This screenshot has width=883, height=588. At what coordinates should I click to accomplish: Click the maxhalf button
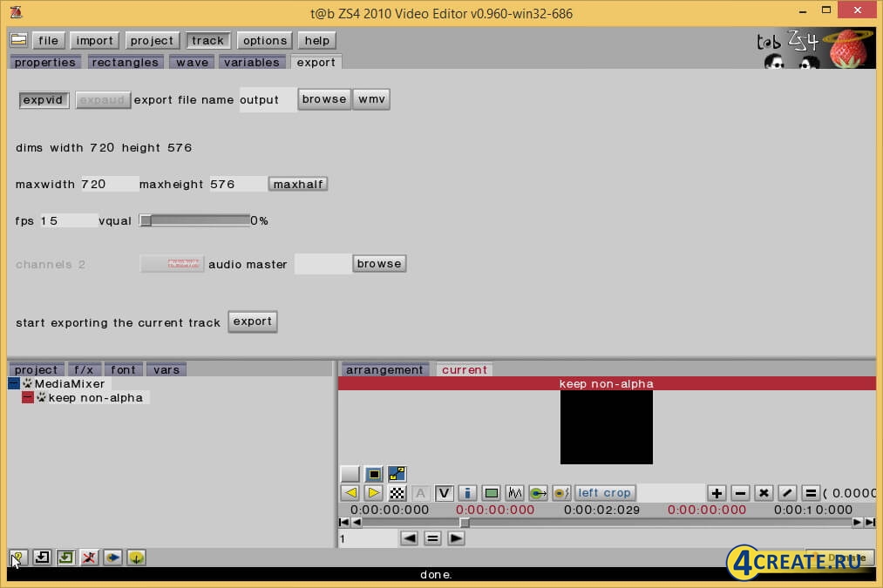[x=297, y=184]
